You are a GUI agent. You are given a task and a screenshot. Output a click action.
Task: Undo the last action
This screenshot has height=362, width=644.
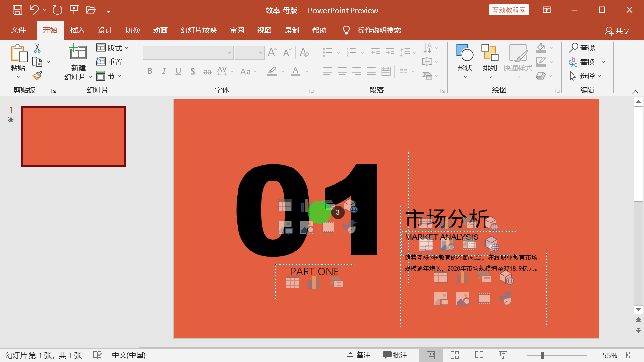tap(34, 10)
